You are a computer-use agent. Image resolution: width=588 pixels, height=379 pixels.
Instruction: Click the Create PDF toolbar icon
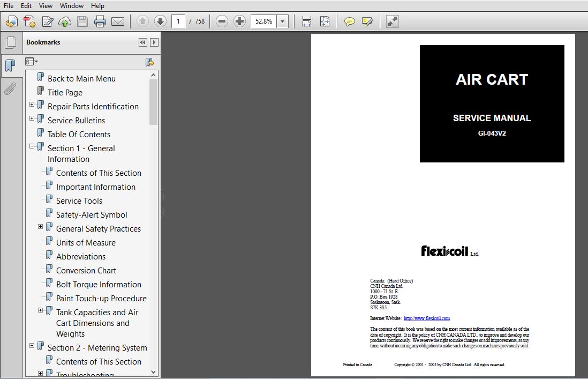[12, 21]
